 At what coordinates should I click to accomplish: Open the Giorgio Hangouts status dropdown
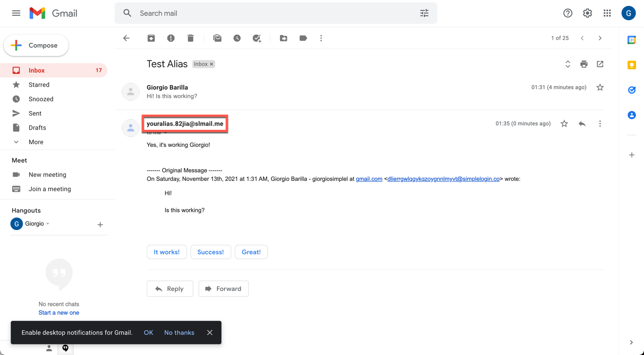coord(48,224)
